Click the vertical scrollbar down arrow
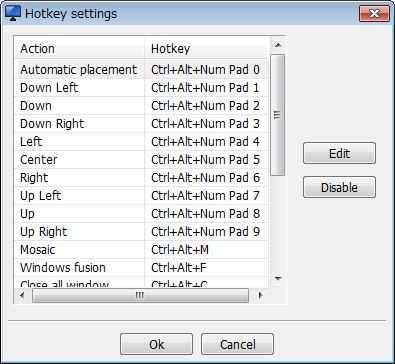This screenshot has height=364, width=395. (x=278, y=279)
